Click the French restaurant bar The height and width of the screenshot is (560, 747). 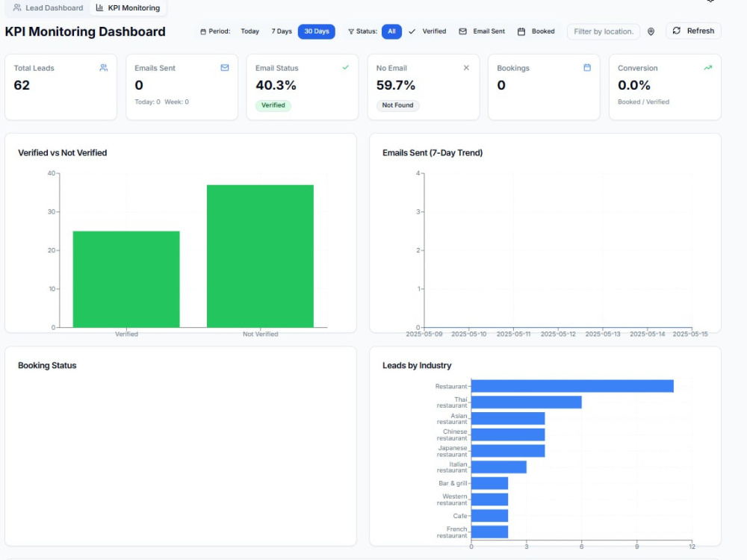pyautogui.click(x=490, y=532)
